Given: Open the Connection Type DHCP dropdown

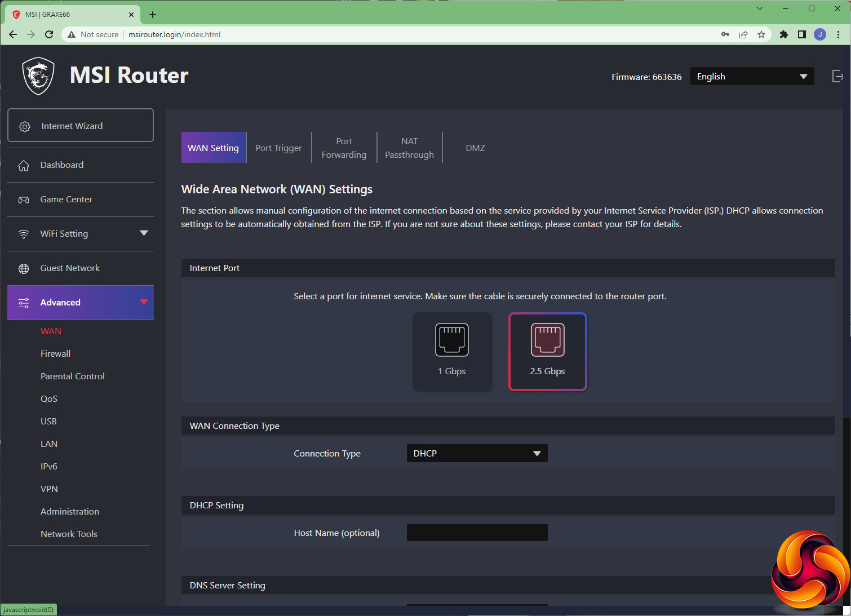Looking at the screenshot, I should pos(477,453).
